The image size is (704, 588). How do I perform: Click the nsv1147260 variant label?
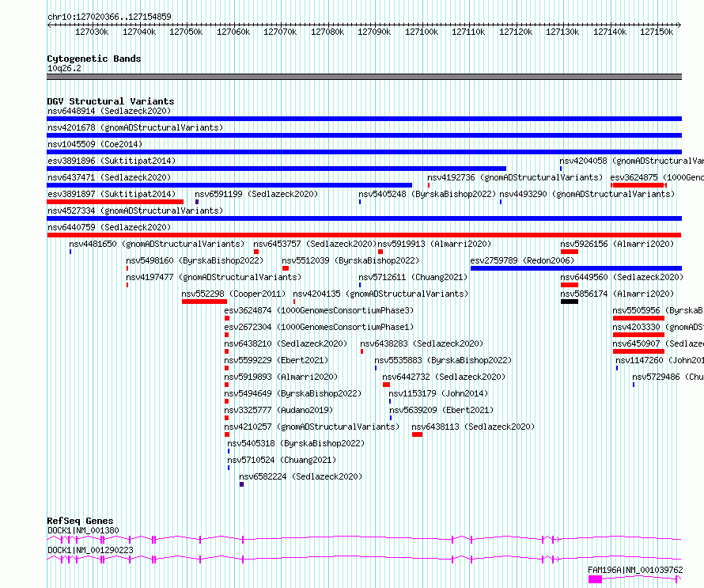point(660,360)
